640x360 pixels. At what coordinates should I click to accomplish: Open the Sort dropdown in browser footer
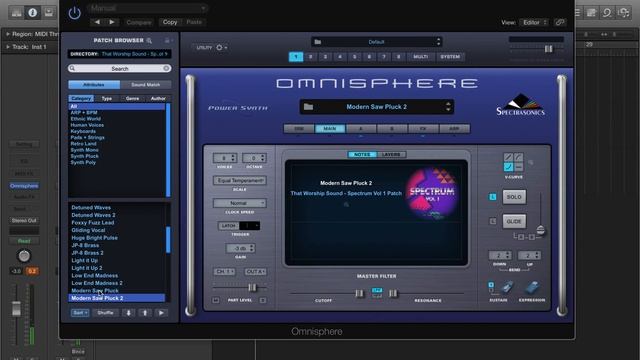pos(80,313)
